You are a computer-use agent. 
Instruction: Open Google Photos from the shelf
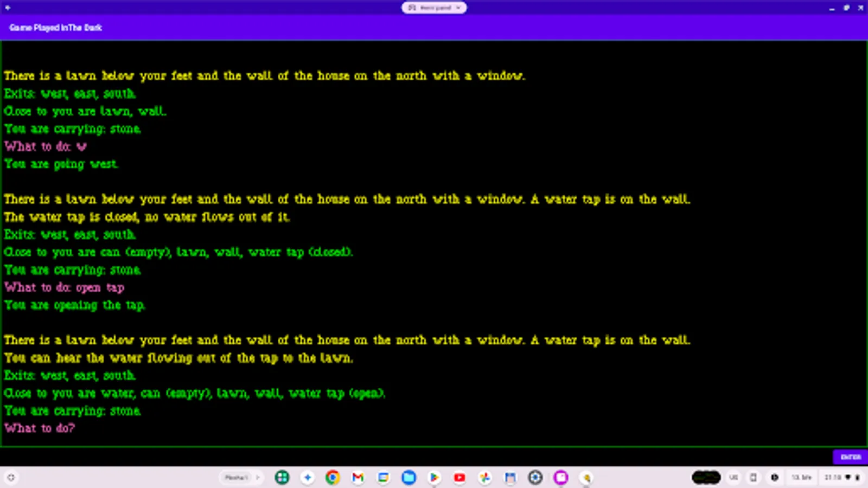coord(485,478)
